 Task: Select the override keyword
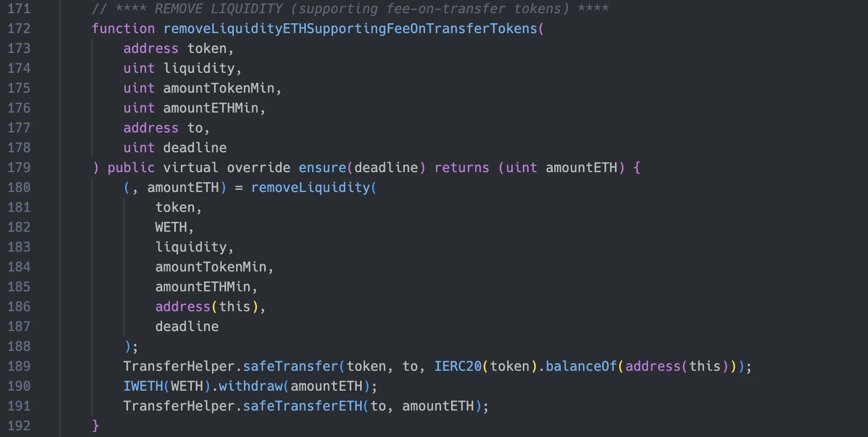pos(258,168)
